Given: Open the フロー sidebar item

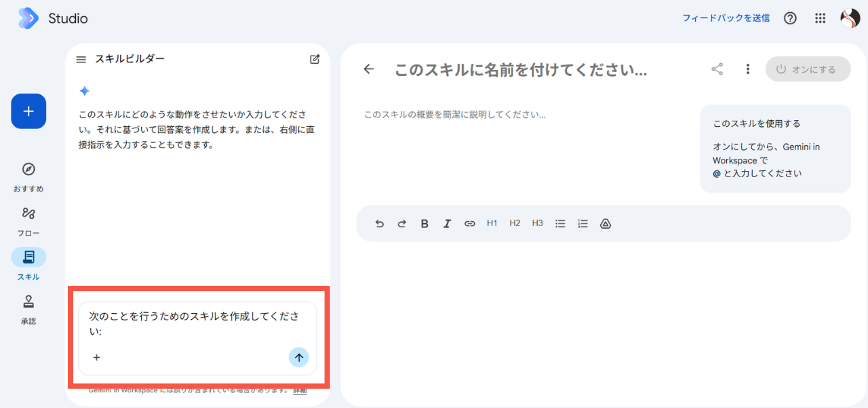Looking at the screenshot, I should click(x=28, y=222).
